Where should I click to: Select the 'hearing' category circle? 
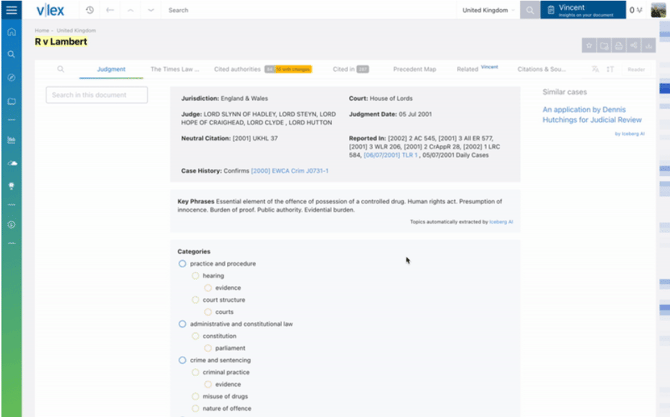[195, 276]
